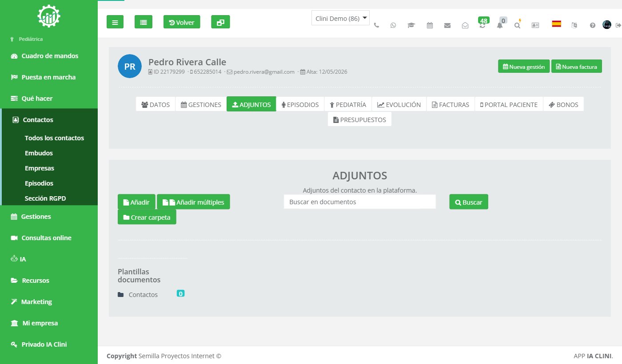Select the EPISODIOS tab
Viewport: 622px width, 364px height.
tap(300, 104)
